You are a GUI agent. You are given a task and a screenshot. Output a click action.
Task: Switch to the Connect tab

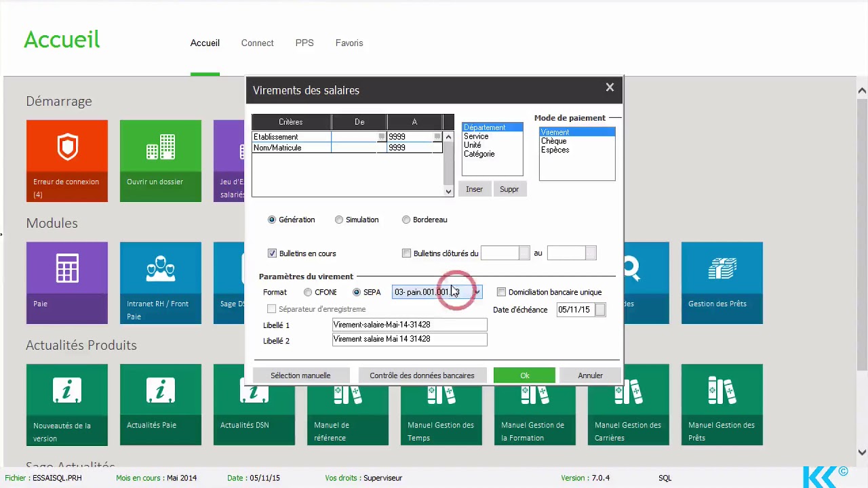coord(257,43)
